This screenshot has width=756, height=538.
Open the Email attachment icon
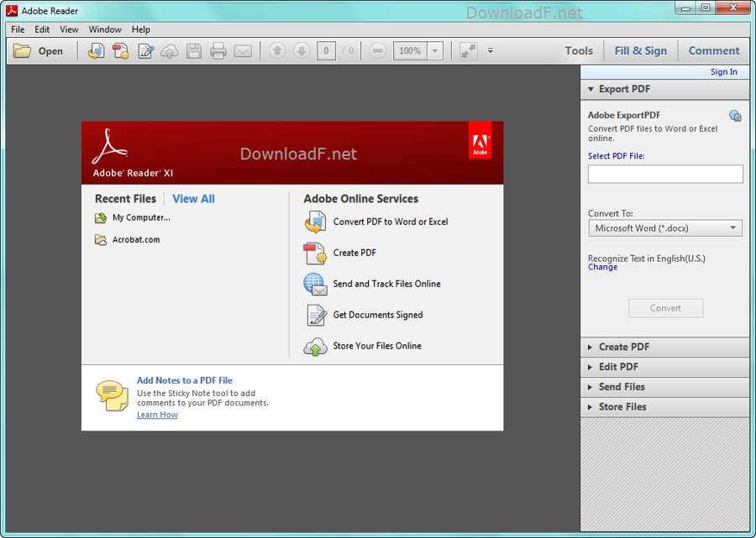244,50
